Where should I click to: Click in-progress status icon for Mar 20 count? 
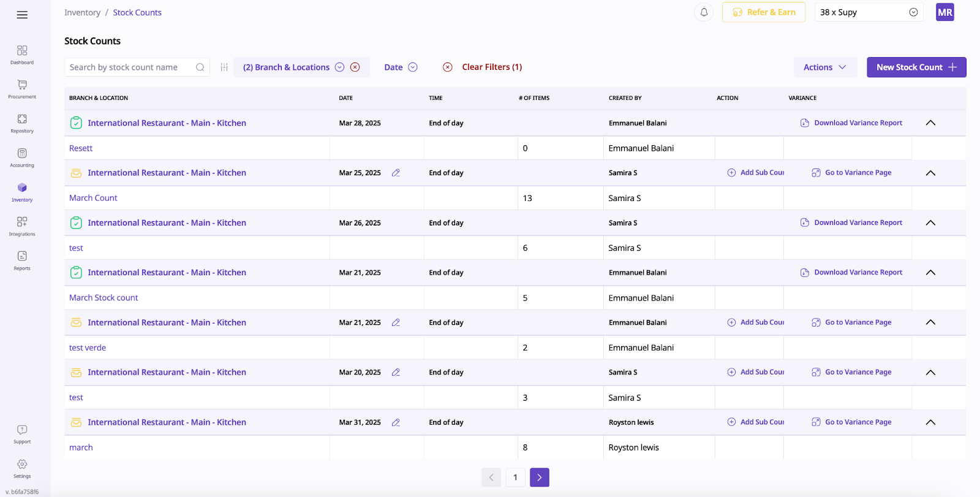(76, 372)
